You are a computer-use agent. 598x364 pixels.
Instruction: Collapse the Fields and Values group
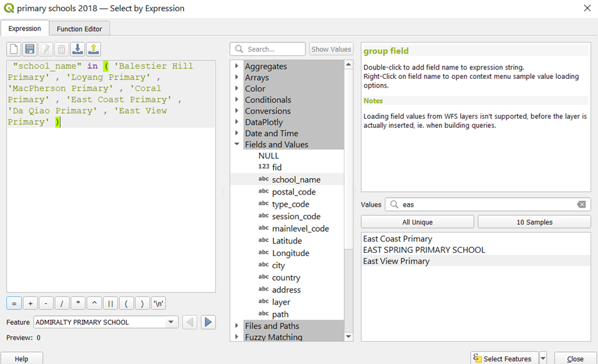tap(237, 144)
